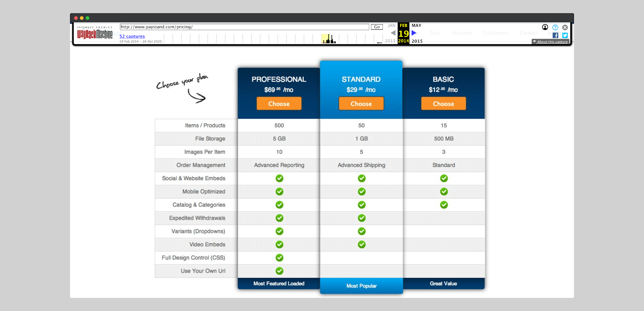Viewport: 644px width, 311px height.
Task: Click the BASIC plan heading
Action: tap(444, 79)
